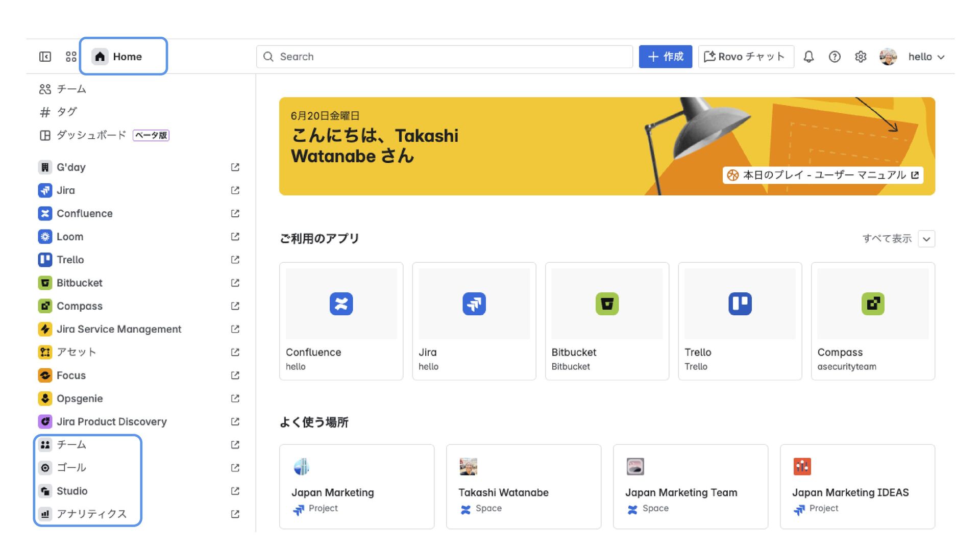
Task: Open the Japan Marketing IDEAS project card
Action: pyautogui.click(x=857, y=487)
